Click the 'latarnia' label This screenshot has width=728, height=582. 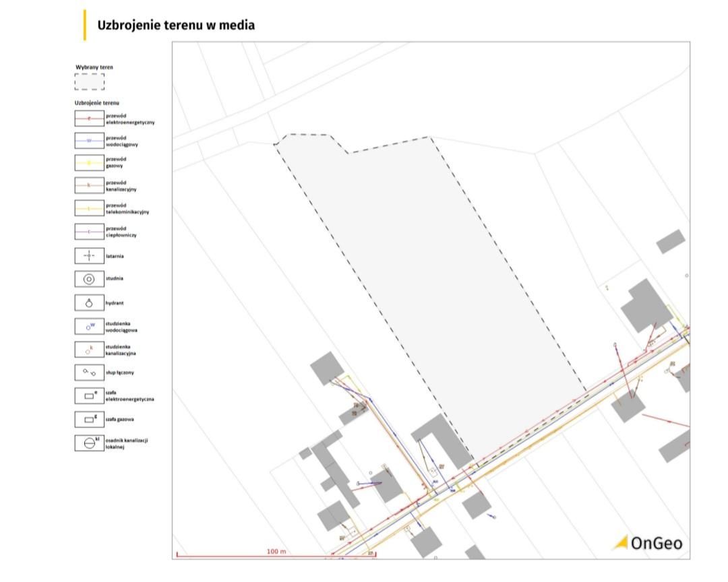pos(115,256)
